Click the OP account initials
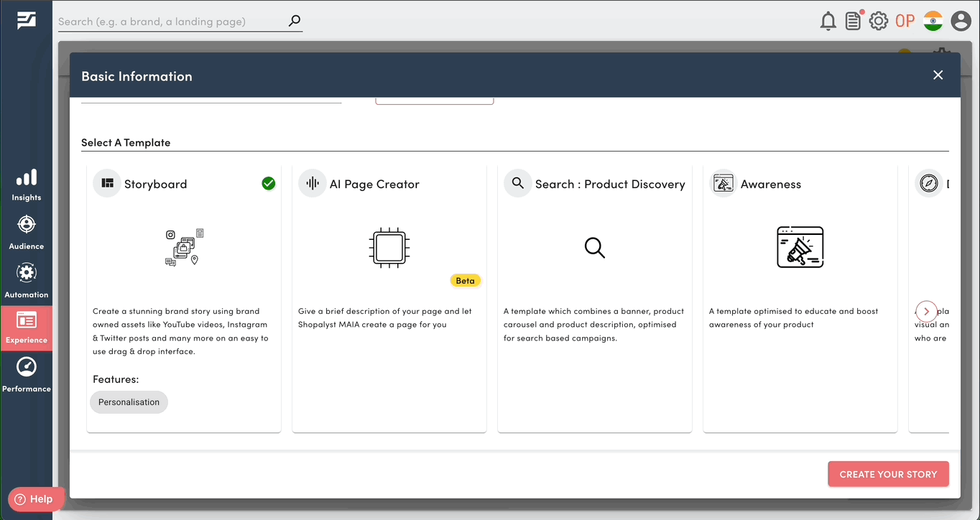Screen dimensions: 980x520 point(905,21)
